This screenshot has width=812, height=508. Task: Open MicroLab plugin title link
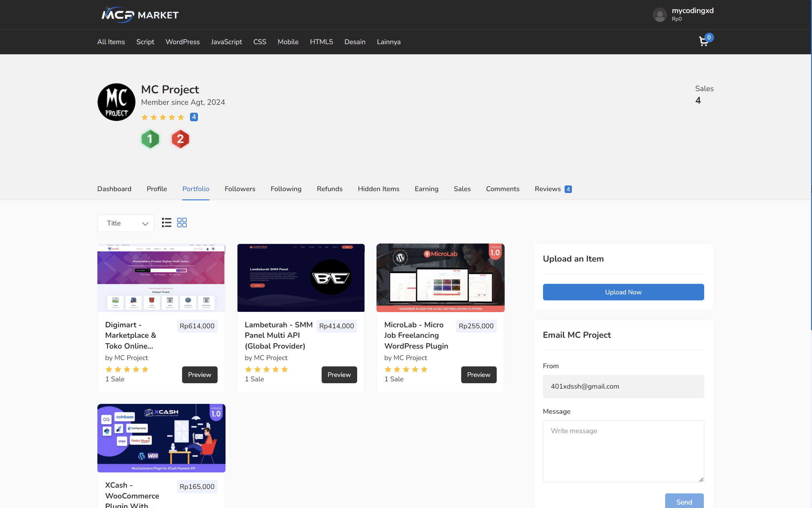[x=416, y=335]
